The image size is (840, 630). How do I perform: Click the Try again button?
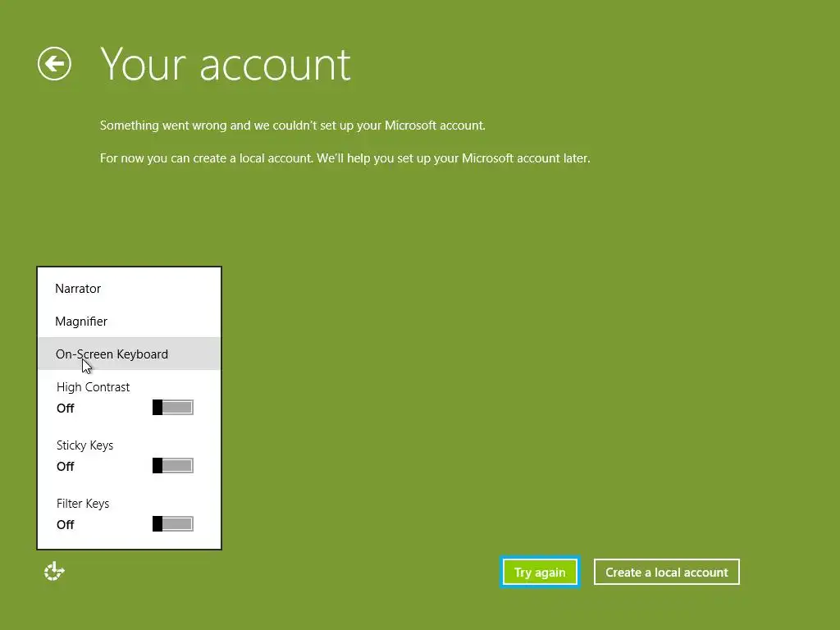540,572
